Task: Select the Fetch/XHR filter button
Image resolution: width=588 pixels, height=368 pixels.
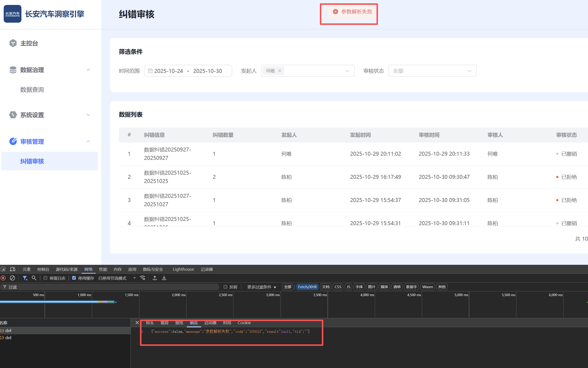Action: pyautogui.click(x=307, y=287)
